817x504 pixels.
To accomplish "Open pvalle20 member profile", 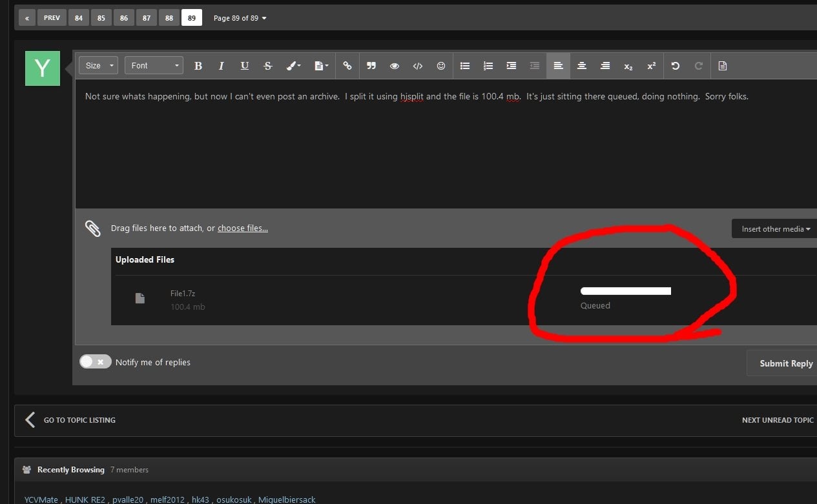I will tap(128, 499).
